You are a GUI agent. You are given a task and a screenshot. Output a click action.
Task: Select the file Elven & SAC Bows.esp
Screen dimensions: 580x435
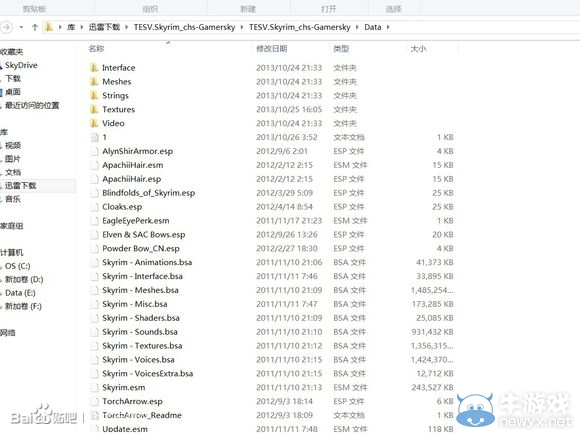(x=144, y=235)
